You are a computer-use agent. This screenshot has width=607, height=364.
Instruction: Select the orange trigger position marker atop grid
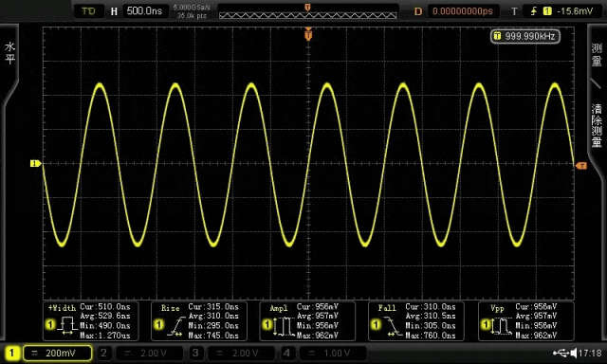(308, 34)
